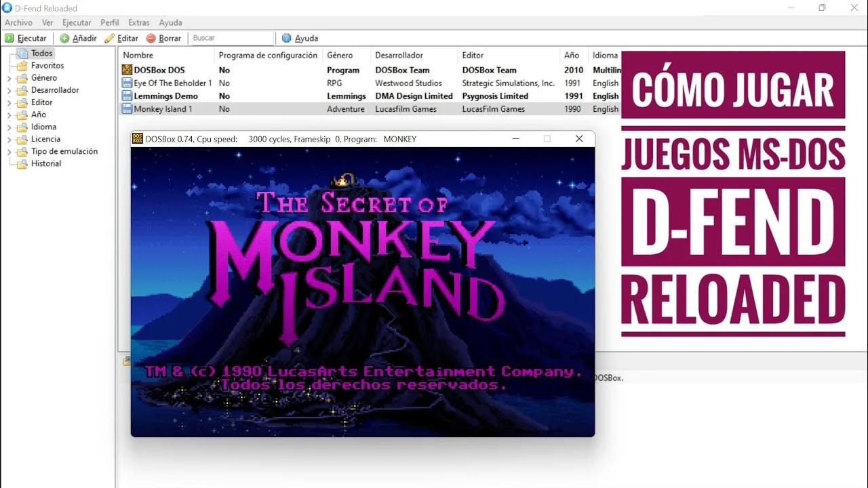Click the Monkey Island 1 row icon
868x488 pixels.
(127, 108)
